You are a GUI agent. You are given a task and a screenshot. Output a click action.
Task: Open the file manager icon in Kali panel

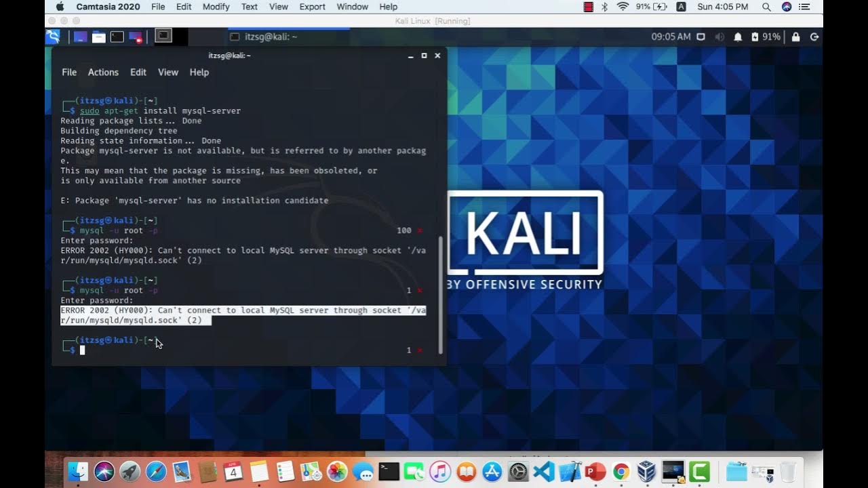(99, 37)
